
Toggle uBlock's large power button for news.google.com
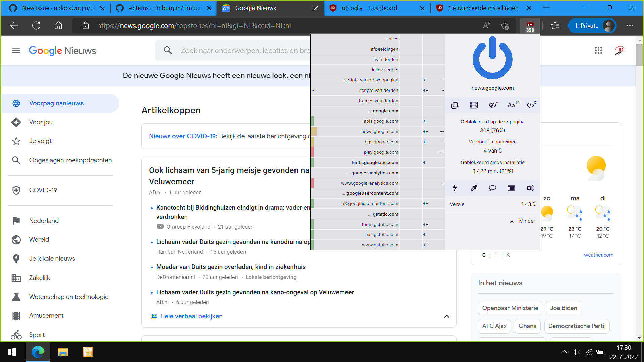[492, 58]
